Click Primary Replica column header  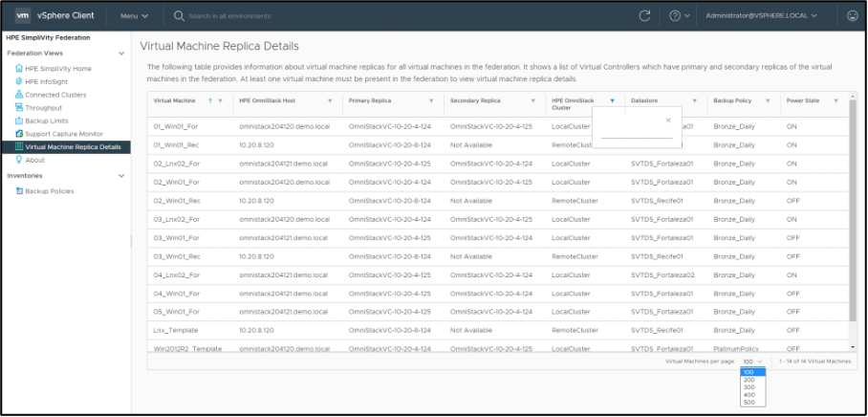(x=368, y=100)
